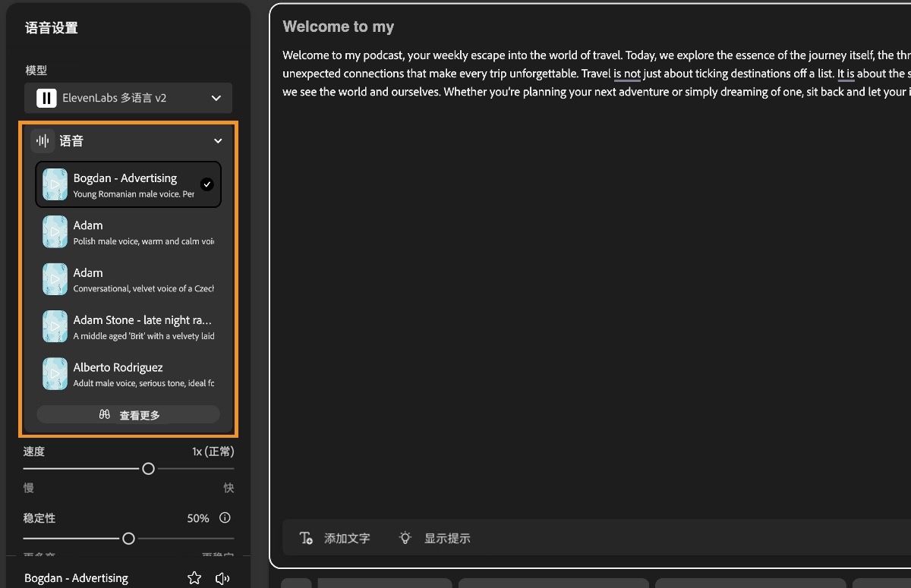Viewport: 911px width, 588px height.
Task: Play the Alberto Rodriguez voice preview thumbnail
Action: [54, 373]
